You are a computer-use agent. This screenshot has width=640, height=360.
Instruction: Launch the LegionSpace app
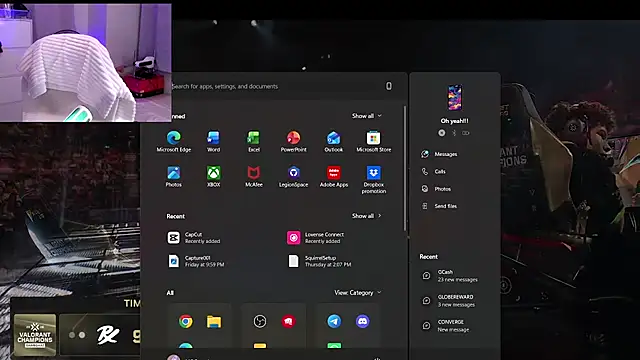coord(293,176)
